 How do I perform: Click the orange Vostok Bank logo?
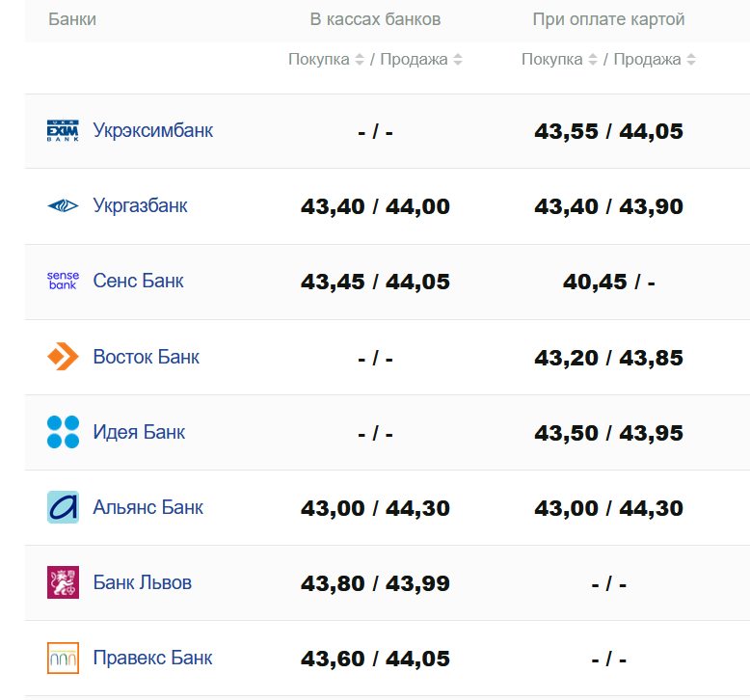(x=63, y=357)
